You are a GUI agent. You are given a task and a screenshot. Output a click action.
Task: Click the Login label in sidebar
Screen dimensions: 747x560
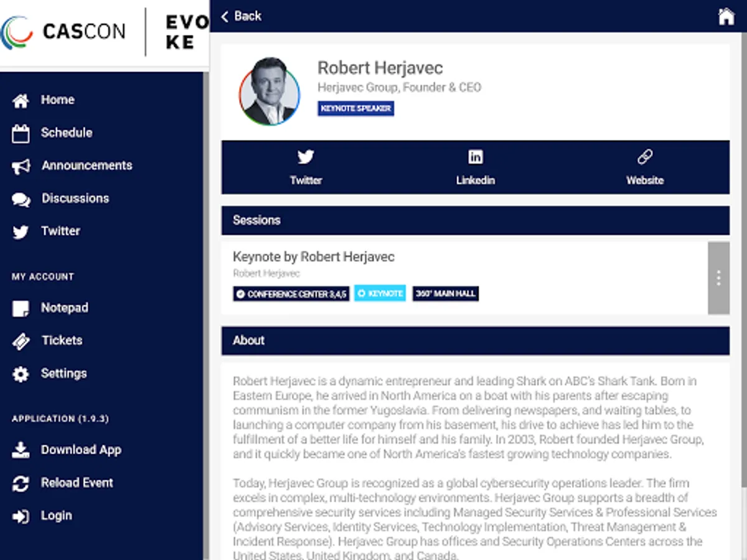[x=57, y=516]
